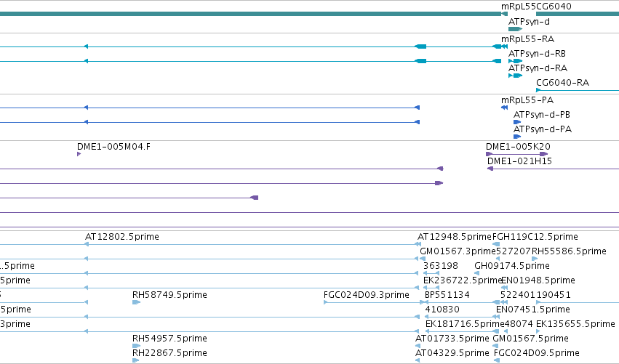This screenshot has width=619, height=364.
Task: Select the ATPsyn-d-PB label
Action: coord(542,115)
